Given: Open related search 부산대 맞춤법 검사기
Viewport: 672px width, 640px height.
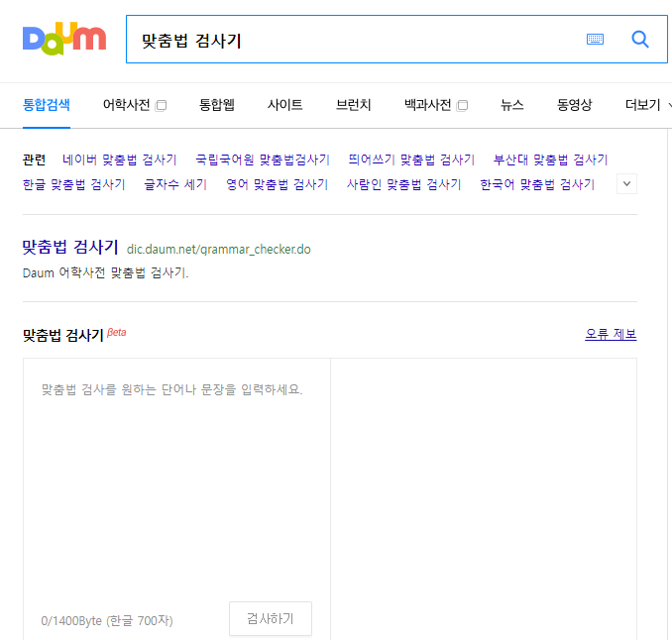Looking at the screenshot, I should (x=551, y=160).
